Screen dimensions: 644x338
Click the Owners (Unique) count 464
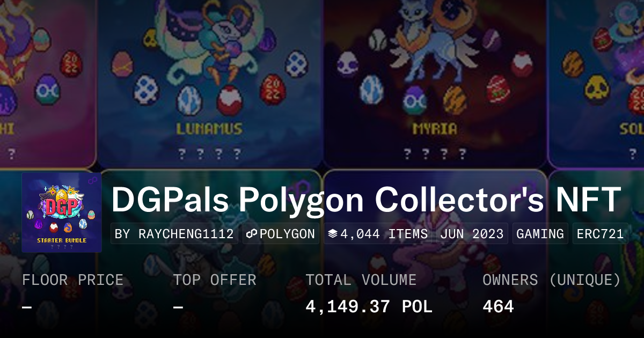498,306
